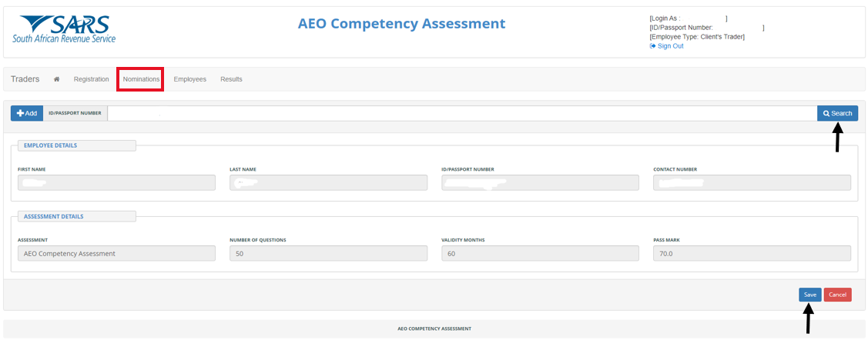Select the Last Name field
This screenshot has width=868, height=340.
pos(328,182)
